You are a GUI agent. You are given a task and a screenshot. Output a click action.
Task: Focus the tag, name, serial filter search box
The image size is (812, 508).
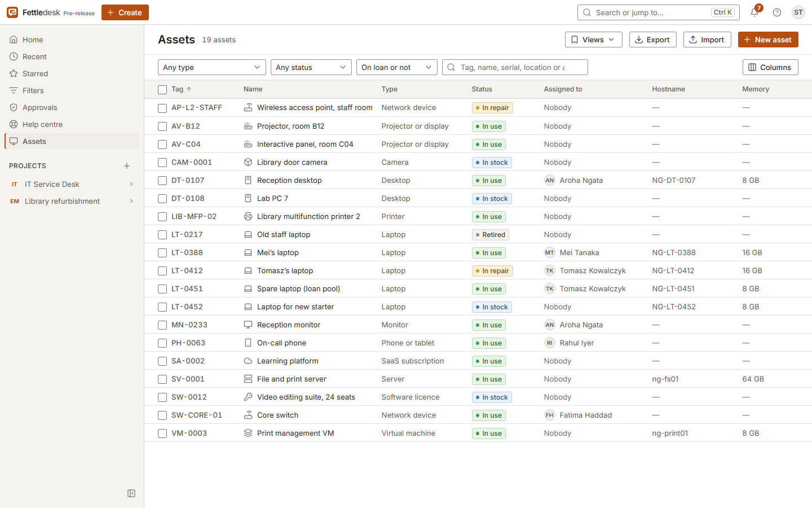(x=515, y=67)
